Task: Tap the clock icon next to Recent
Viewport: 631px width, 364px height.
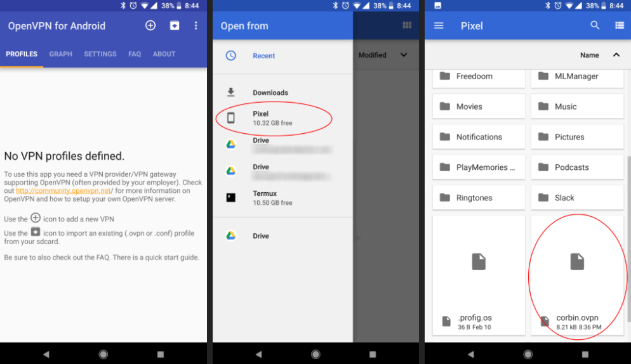Action: (x=230, y=56)
